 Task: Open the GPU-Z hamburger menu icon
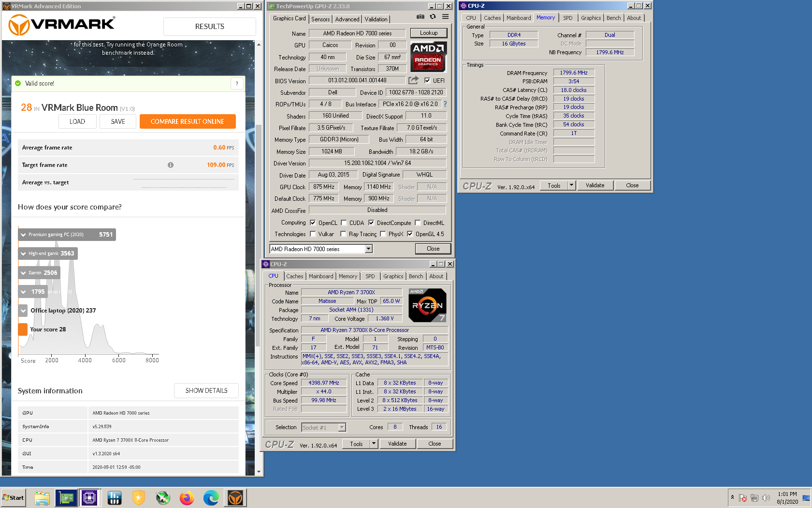point(445,17)
